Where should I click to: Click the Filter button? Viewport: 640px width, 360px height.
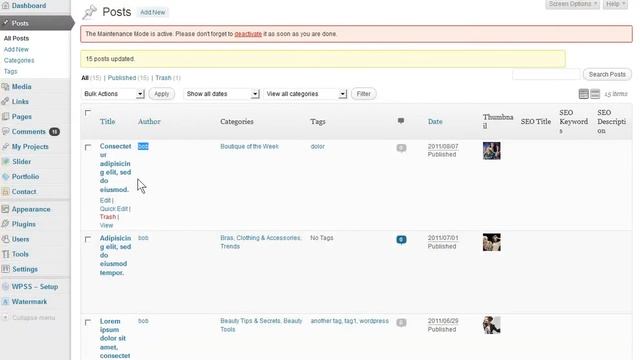click(364, 94)
